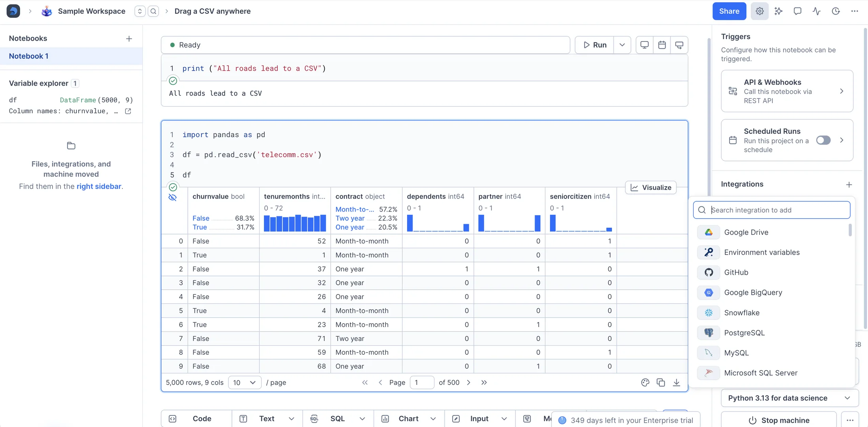Open workspace switcher chevrons
Image resolution: width=868 pixels, height=427 pixels.
point(140,11)
